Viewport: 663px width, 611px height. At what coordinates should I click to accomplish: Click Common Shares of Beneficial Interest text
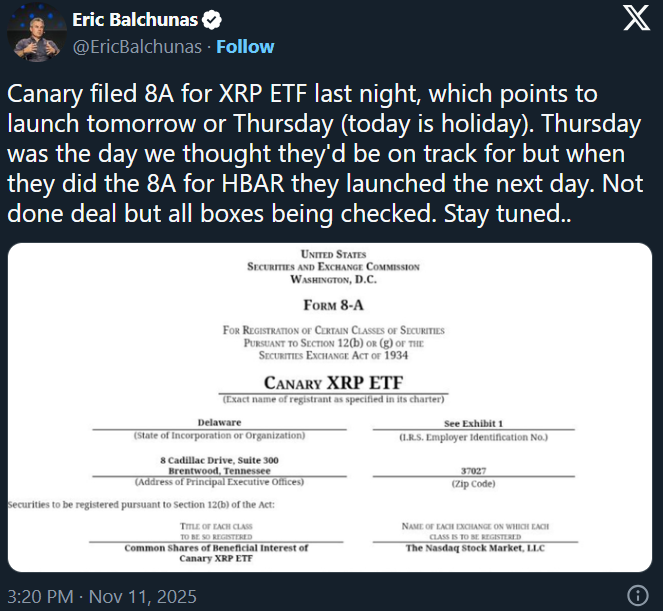[216, 548]
